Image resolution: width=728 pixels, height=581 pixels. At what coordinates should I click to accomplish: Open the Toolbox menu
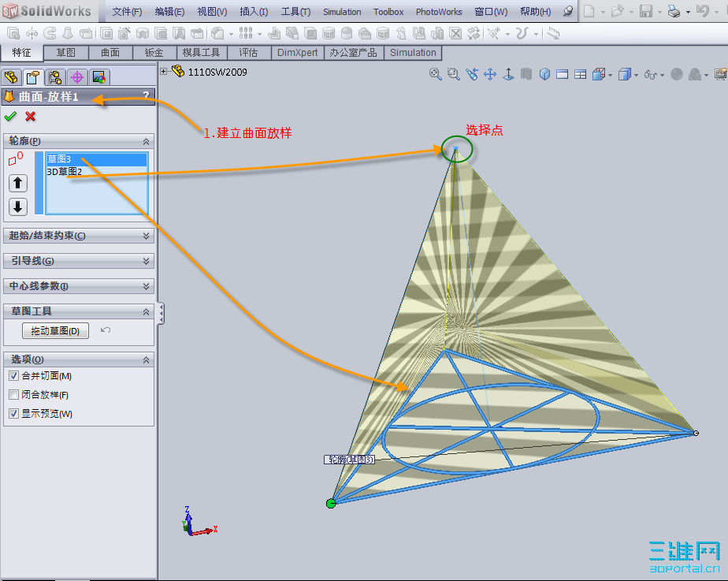pos(388,12)
